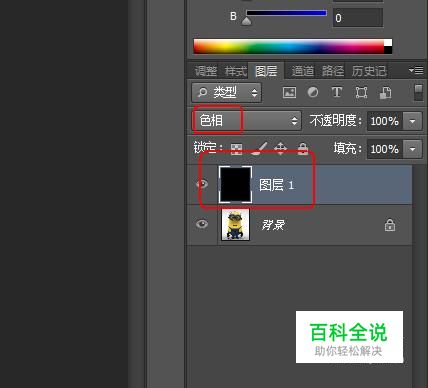
Task: Filter layers by adjustment layer icon
Action: (x=313, y=92)
